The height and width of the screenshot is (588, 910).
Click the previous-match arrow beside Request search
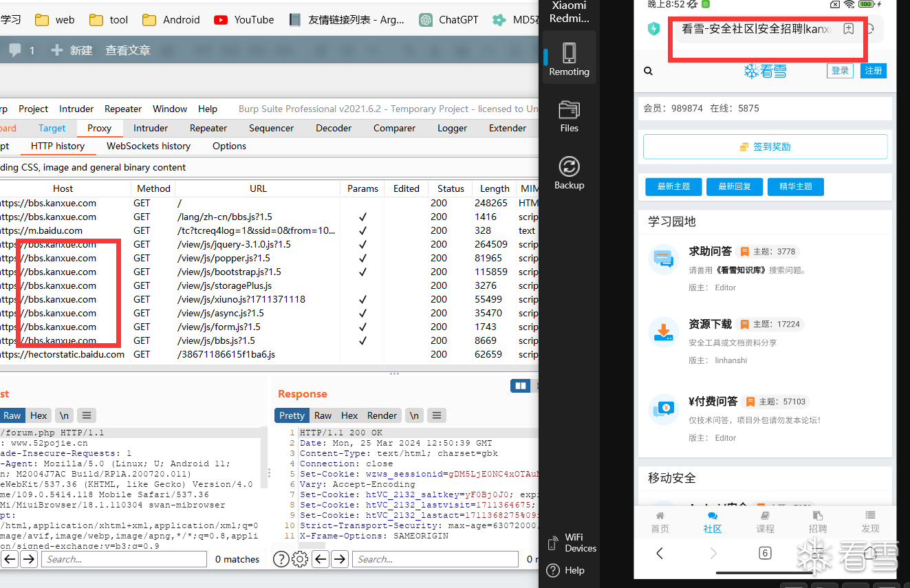coord(9,559)
